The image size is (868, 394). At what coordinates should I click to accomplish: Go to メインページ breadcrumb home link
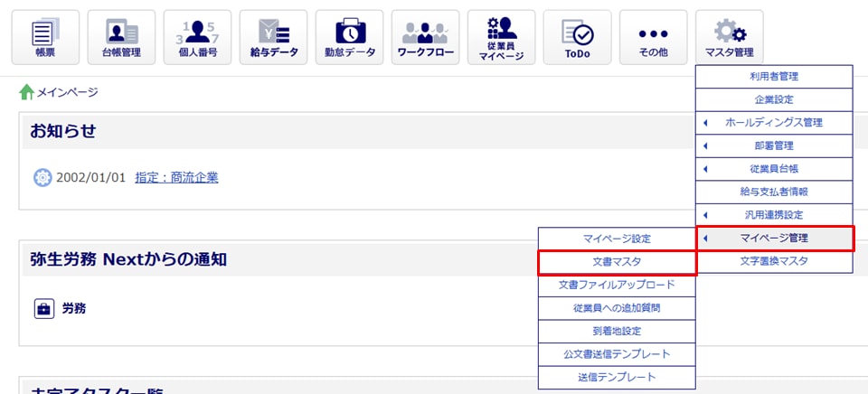pyautogui.click(x=59, y=92)
